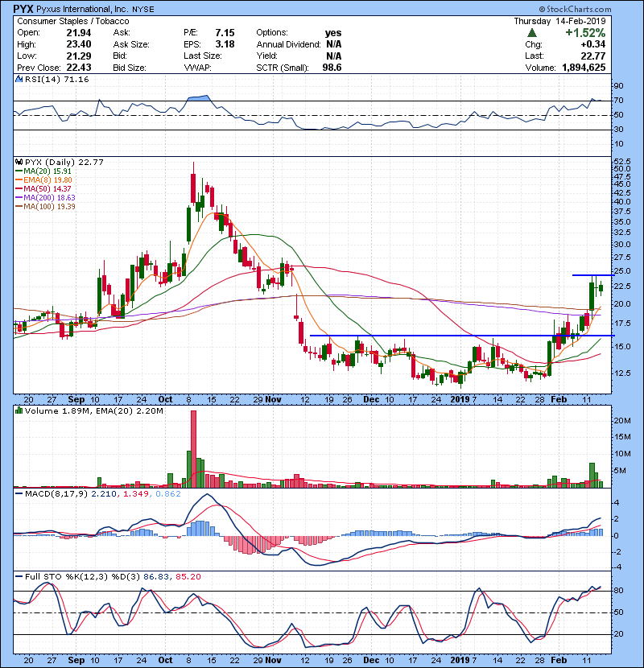This screenshot has width=644, height=668.
Task: Click the short blue resistance line near 25.0
Action: pyautogui.click(x=593, y=275)
